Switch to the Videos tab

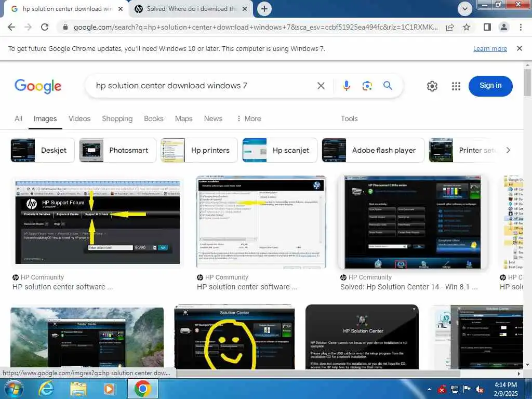tap(79, 119)
